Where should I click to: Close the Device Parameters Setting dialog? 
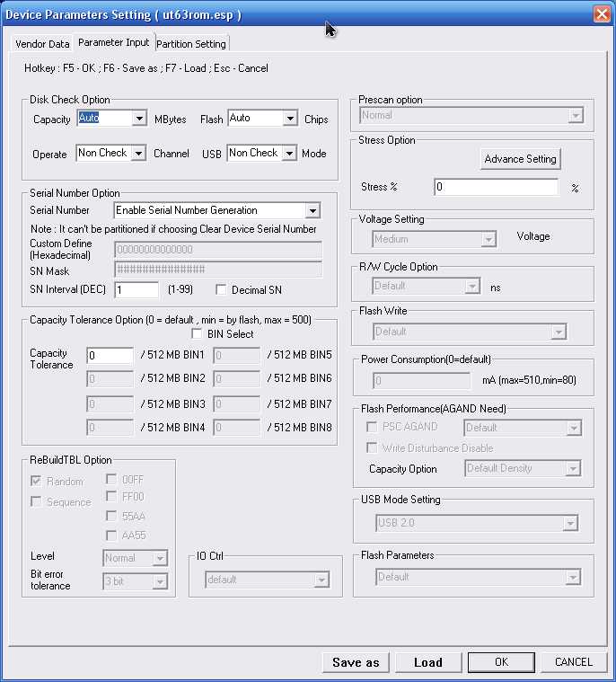[x=603, y=14]
